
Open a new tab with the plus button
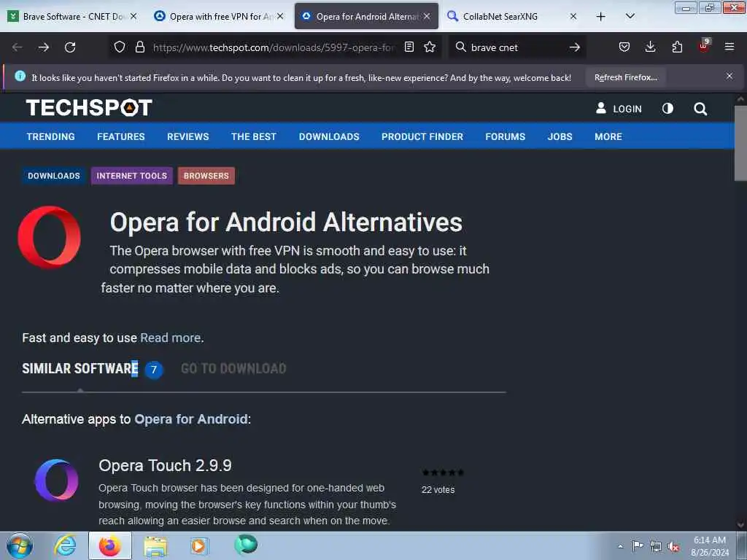coord(601,17)
